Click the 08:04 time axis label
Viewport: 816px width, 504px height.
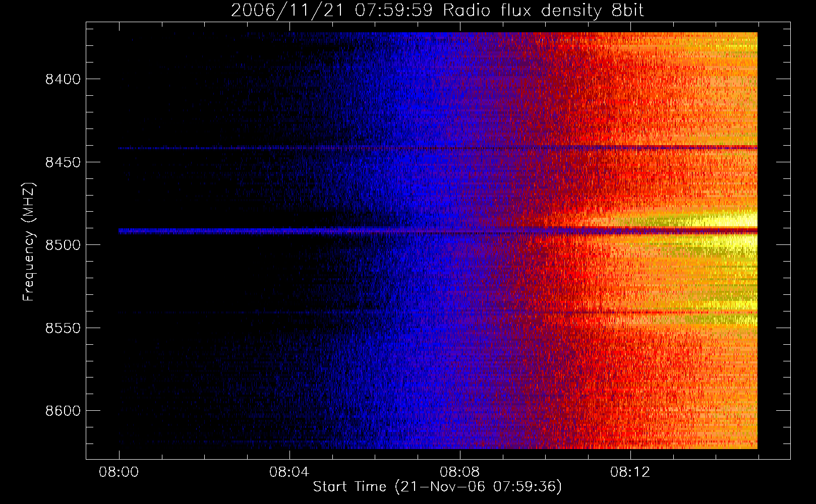289,472
